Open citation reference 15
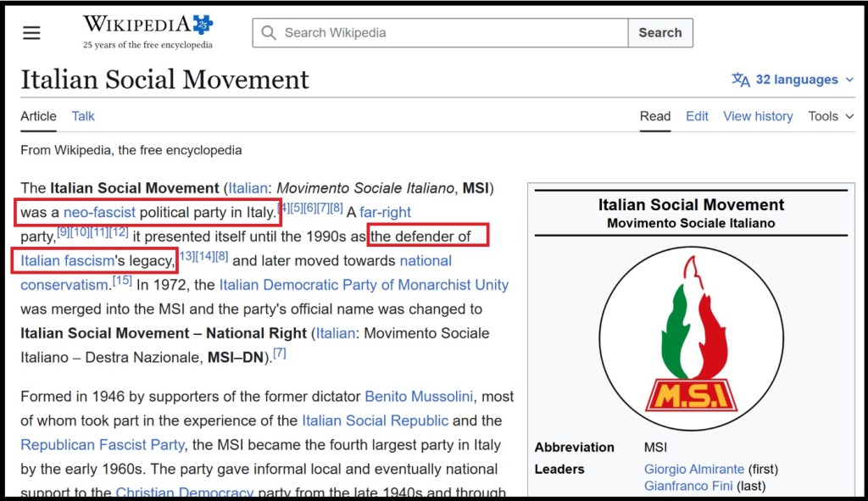Viewport: 868px width, 501px height. pyautogui.click(x=122, y=281)
